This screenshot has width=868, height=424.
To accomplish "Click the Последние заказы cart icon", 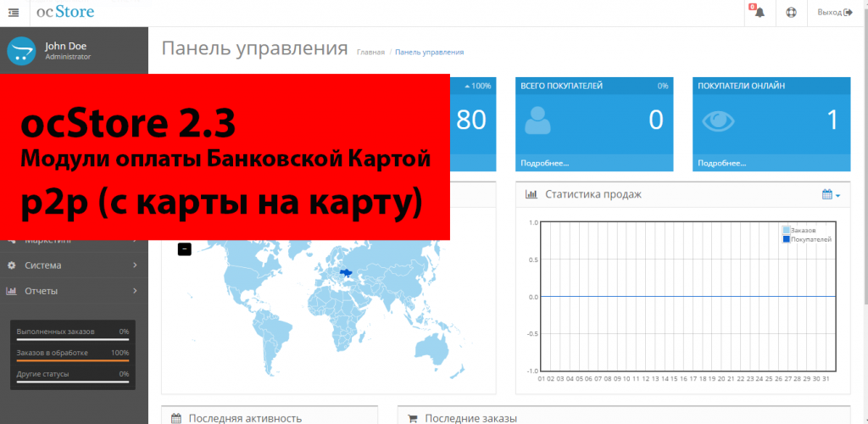I will (x=413, y=418).
